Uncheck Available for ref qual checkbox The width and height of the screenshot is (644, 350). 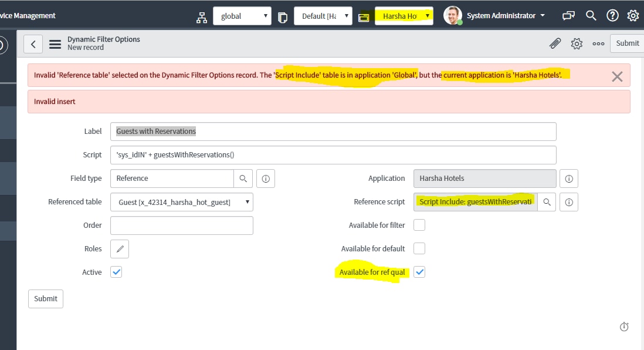tap(419, 272)
